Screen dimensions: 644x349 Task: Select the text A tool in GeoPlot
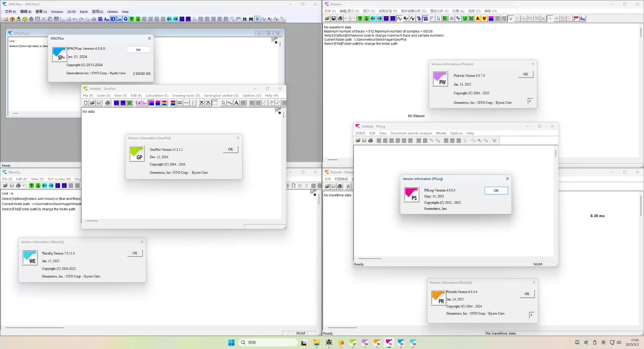click(236, 103)
